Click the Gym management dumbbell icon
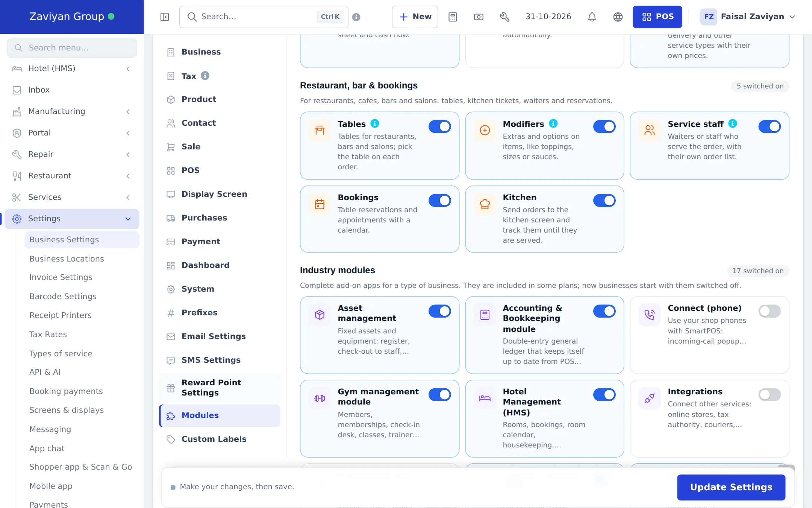The width and height of the screenshot is (812, 508). pos(320,398)
